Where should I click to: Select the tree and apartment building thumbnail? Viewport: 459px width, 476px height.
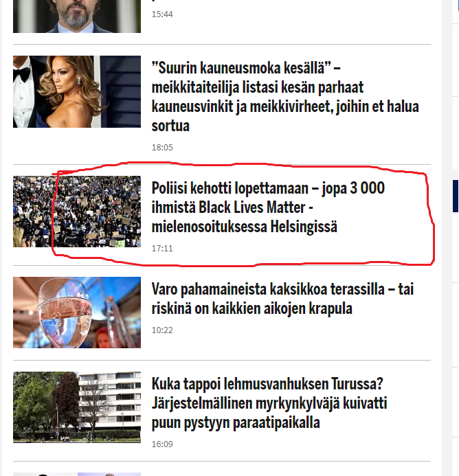point(77,407)
